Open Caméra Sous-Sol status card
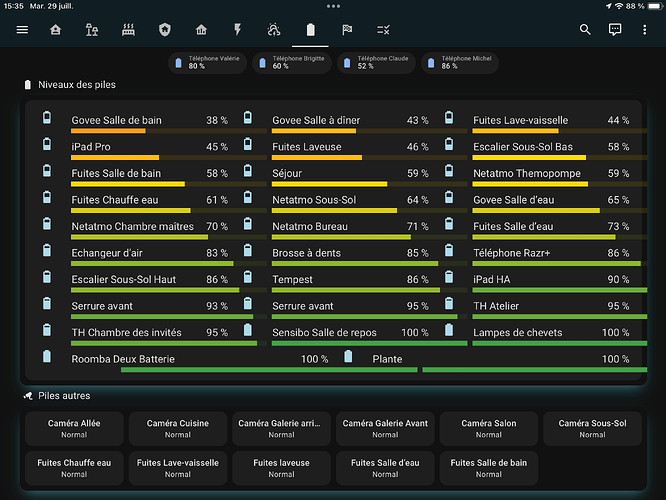Viewport: 666px width, 500px height. [593, 428]
